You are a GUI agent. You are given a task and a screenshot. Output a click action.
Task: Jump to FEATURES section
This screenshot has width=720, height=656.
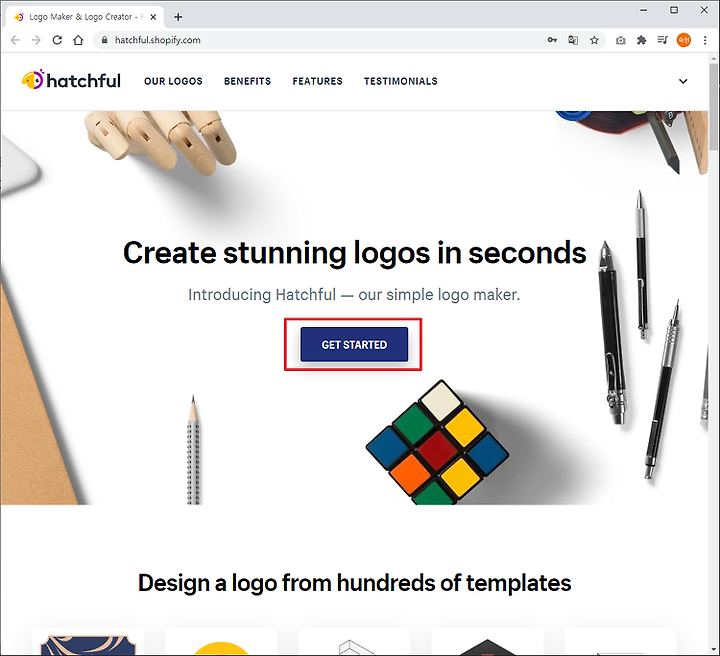[317, 81]
